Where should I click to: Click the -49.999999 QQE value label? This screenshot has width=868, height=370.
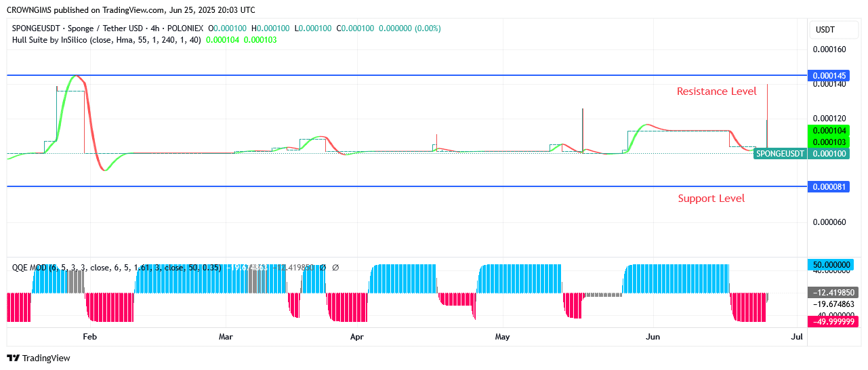[833, 322]
